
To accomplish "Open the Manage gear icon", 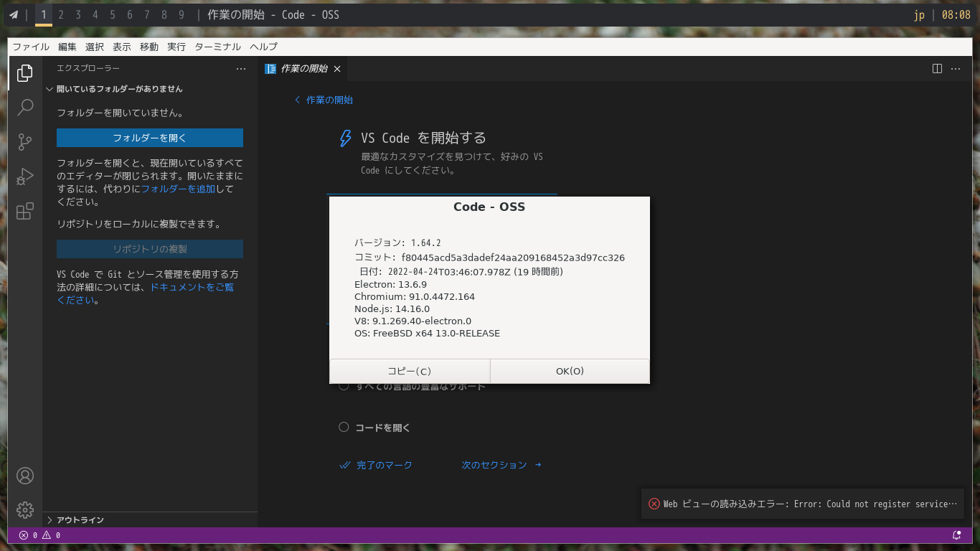I will click(x=25, y=510).
